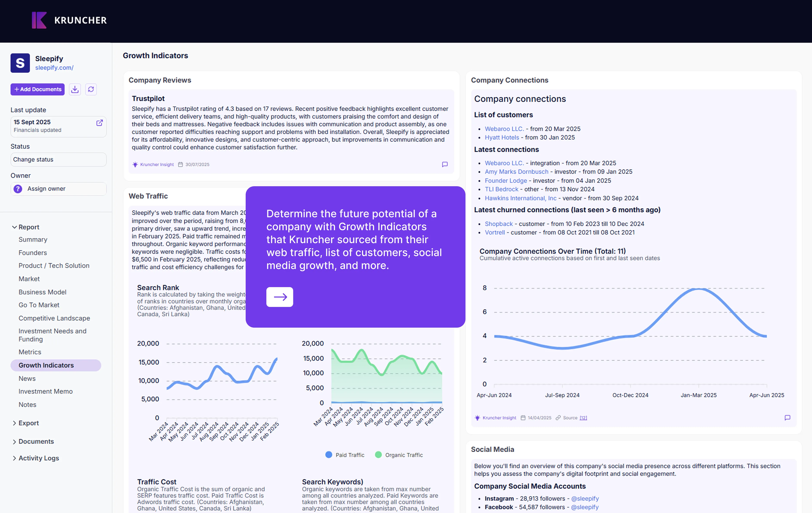Click the question mark Assign owner icon
This screenshot has height=513, width=812.
click(x=18, y=189)
